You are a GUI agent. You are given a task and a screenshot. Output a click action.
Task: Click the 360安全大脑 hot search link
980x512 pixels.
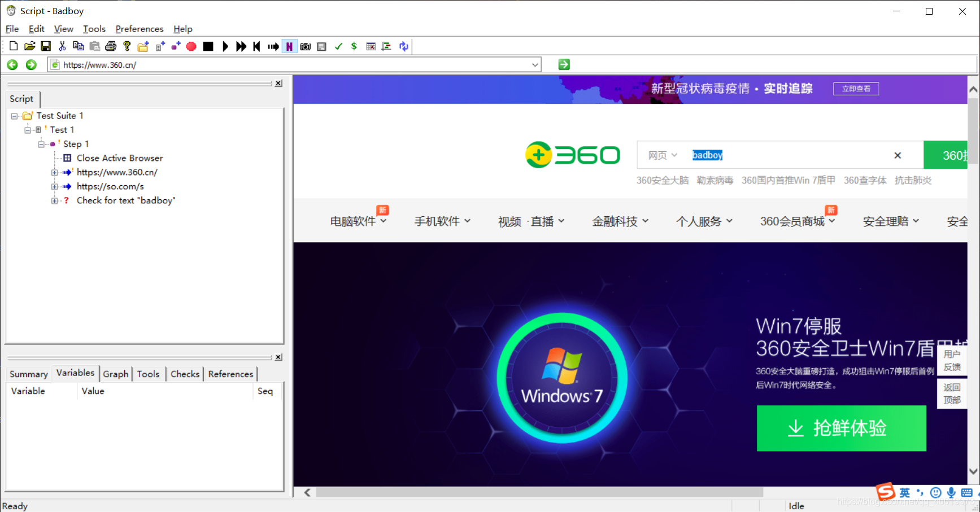[663, 180]
